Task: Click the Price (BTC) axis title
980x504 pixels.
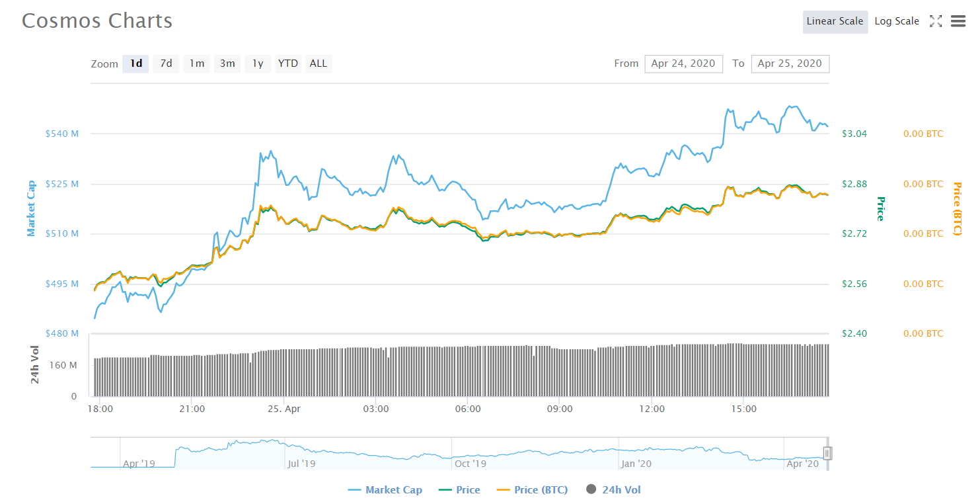Action: coord(957,209)
